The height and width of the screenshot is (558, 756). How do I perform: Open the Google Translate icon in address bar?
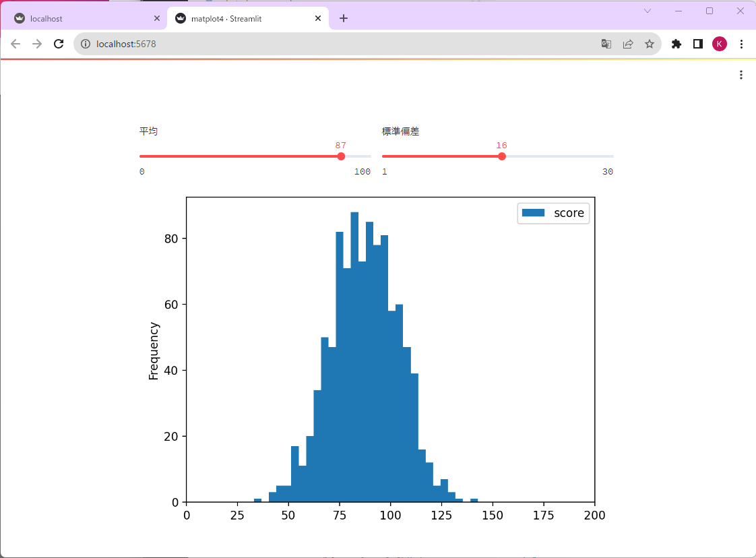(606, 43)
